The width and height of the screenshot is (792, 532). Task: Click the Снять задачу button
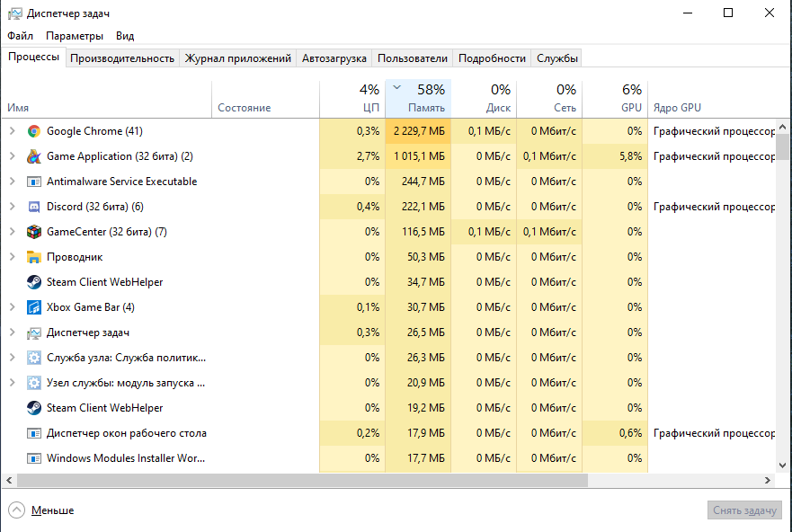[x=743, y=510]
